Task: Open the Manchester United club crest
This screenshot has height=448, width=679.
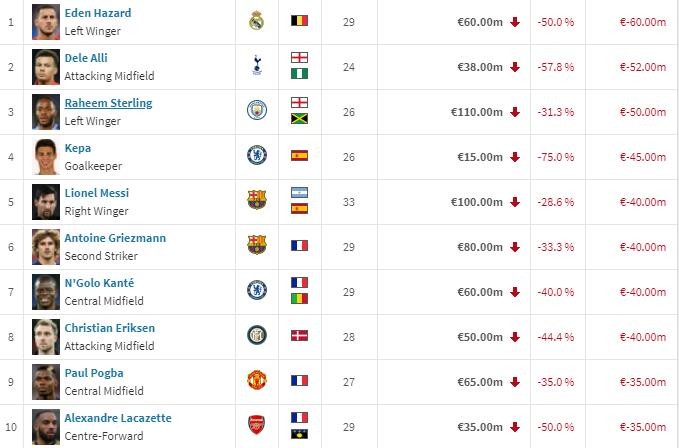Action: pyautogui.click(x=257, y=380)
